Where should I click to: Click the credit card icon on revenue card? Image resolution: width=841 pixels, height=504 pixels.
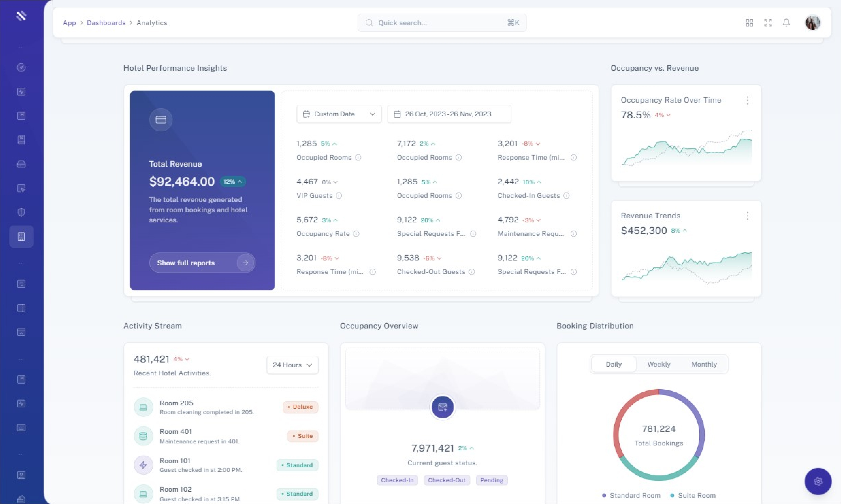pyautogui.click(x=161, y=120)
